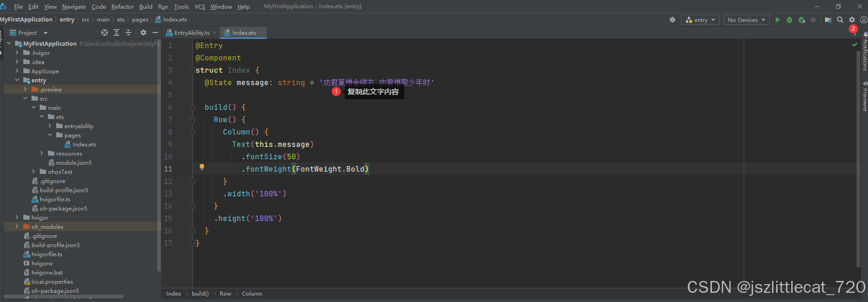Open project structure folder icon in toolbar
The image size is (868, 302).
[x=828, y=20]
